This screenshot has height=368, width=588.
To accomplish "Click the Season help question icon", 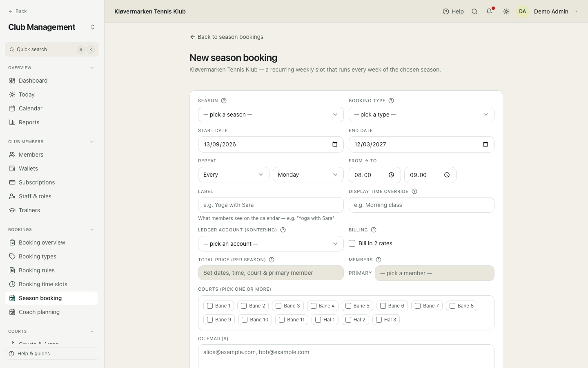I will (224, 101).
